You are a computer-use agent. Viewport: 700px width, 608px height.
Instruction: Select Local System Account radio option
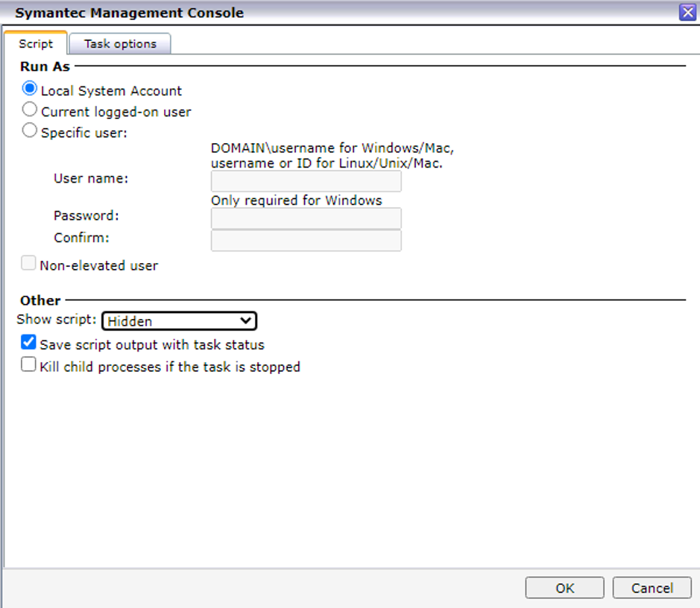30,89
